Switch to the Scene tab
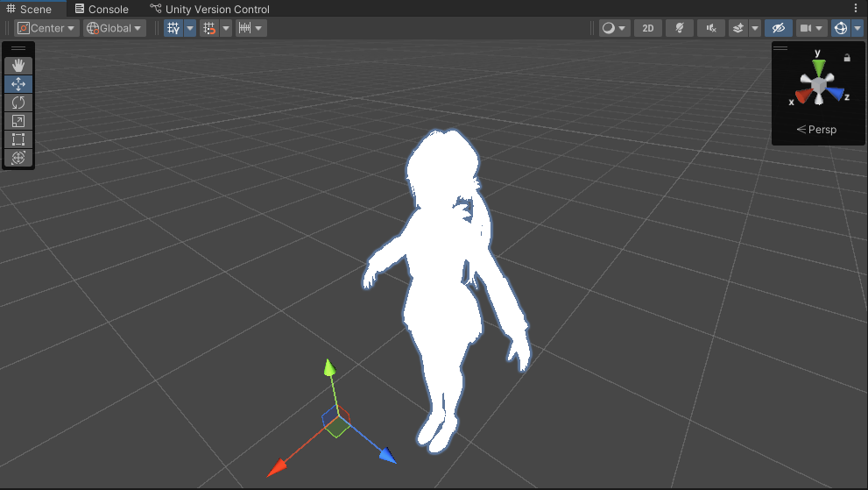This screenshot has height=490, width=868. pos(29,9)
